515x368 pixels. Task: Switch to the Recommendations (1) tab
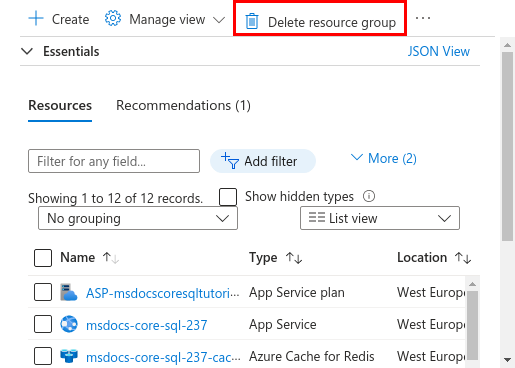point(183,105)
